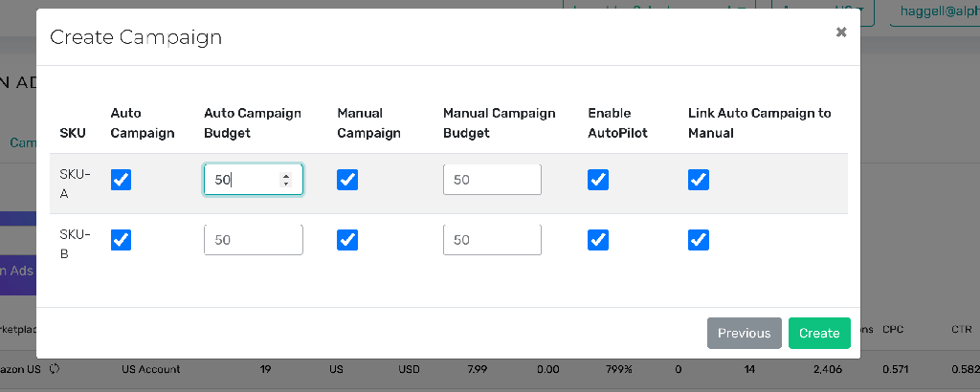
Task: Open the Amazon US marketplace dropdown
Action: point(822,11)
